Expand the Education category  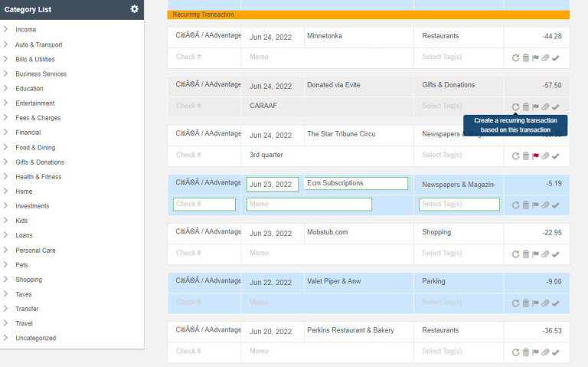click(5, 88)
